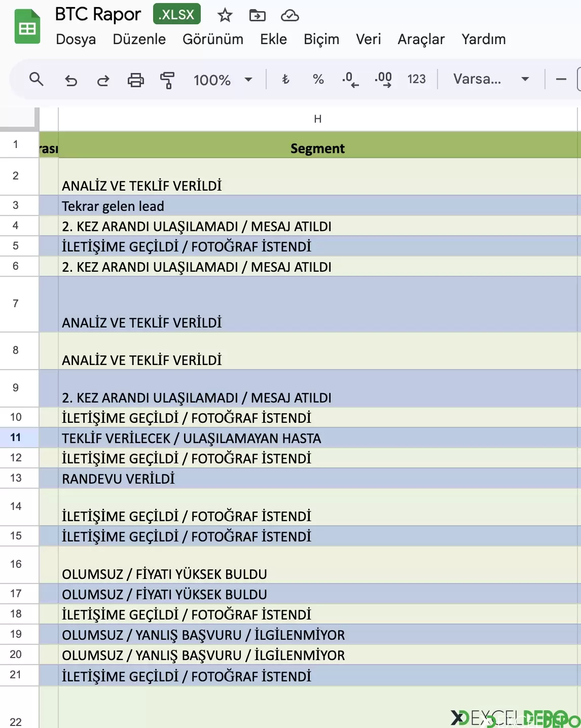Image resolution: width=581 pixels, height=728 pixels.
Task: Open the 100% zoom dropdown
Action: [223, 80]
